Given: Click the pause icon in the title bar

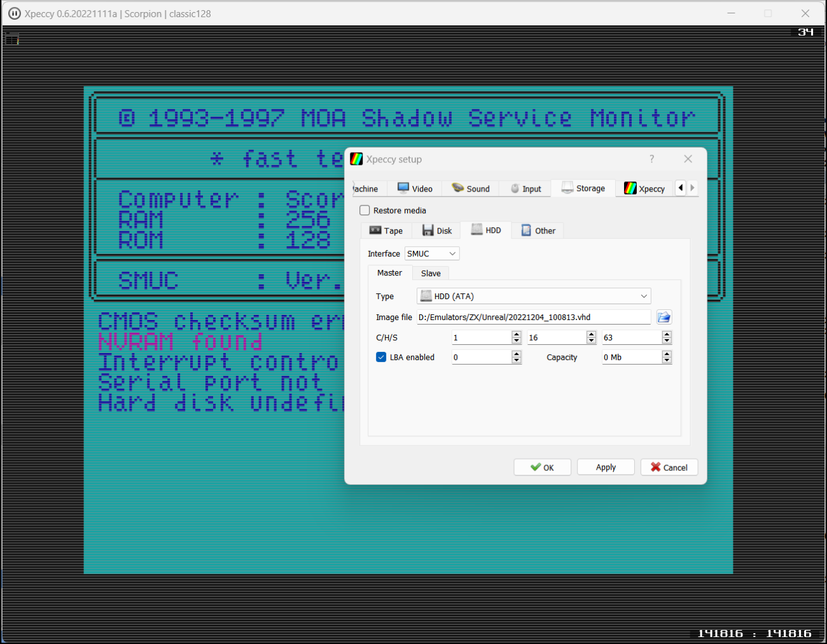Looking at the screenshot, I should click(x=14, y=13).
